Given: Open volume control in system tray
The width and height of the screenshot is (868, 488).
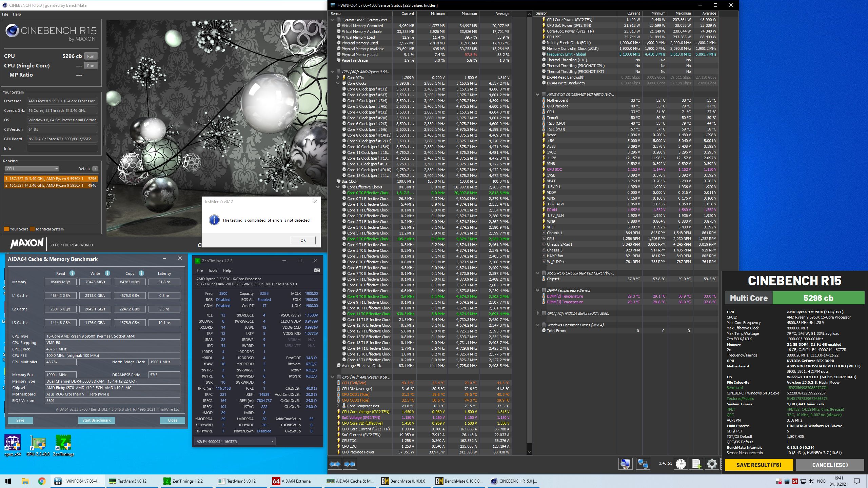Looking at the screenshot, I should [x=811, y=481].
